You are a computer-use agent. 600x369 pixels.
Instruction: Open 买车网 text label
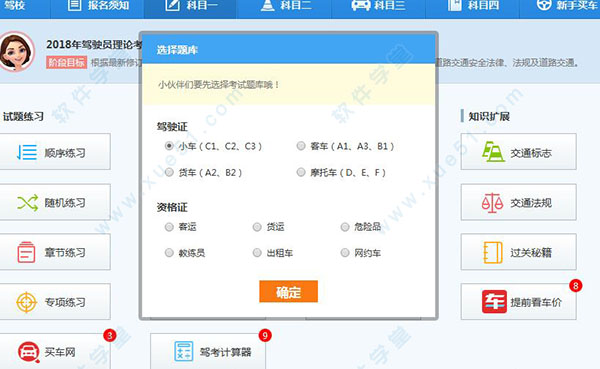[60, 352]
